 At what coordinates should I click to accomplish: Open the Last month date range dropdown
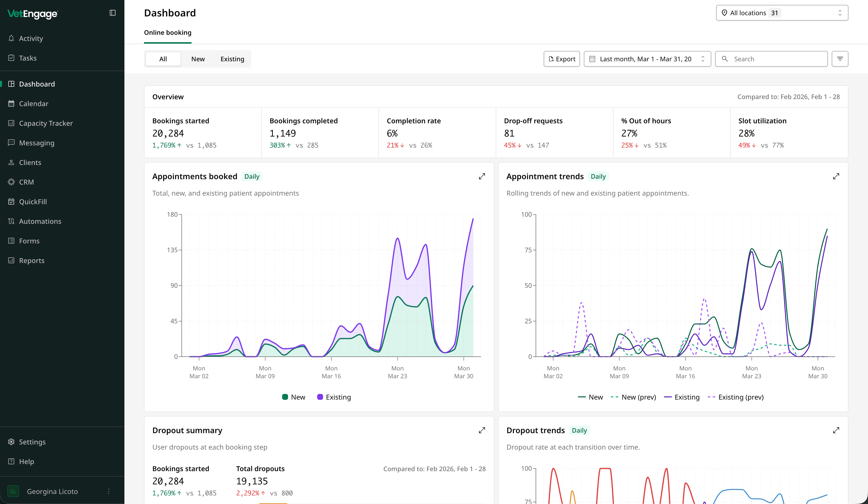[x=647, y=59]
